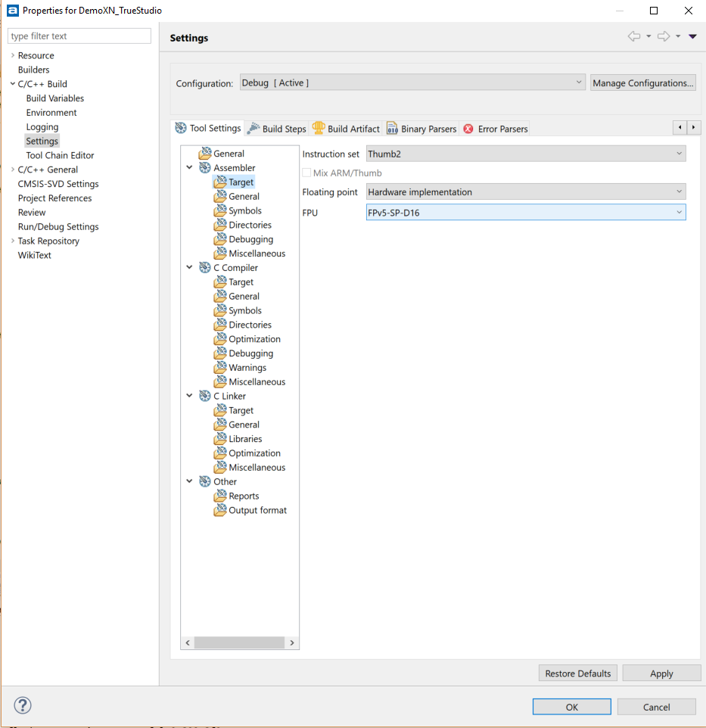Image resolution: width=706 pixels, height=728 pixels.
Task: Click the Assembler Directories folder icon
Action: point(220,225)
